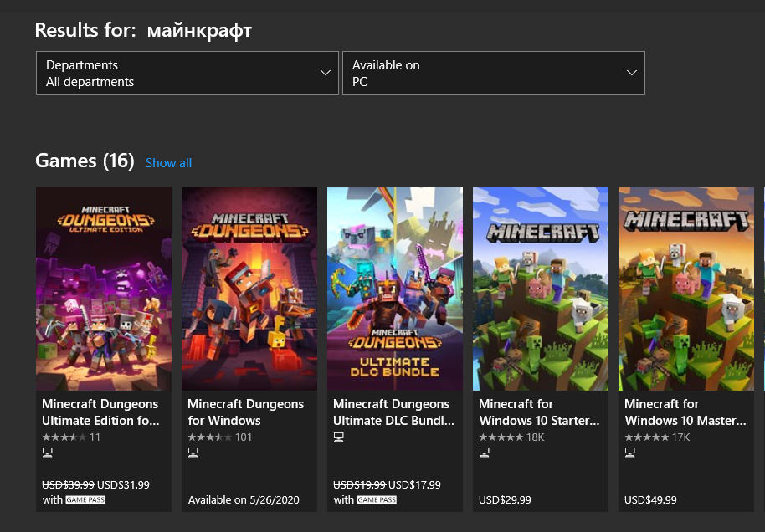Click the Minecraft Dungeons Ultimate Edition title
The width and height of the screenshot is (765, 532).
100,412
